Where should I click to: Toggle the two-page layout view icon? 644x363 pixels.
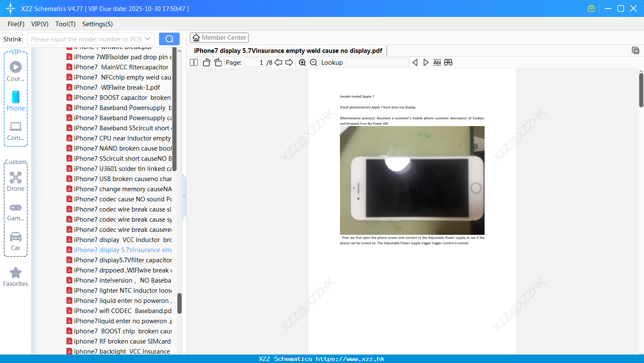click(194, 62)
